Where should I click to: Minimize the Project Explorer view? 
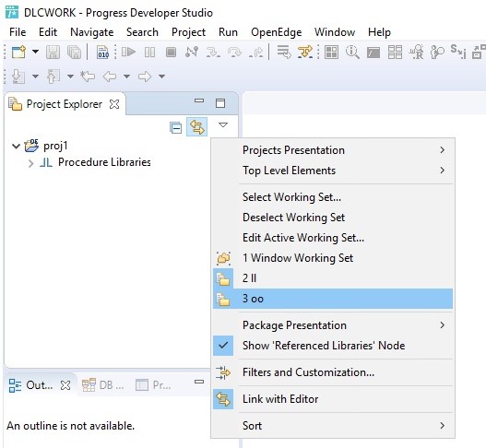(x=199, y=100)
